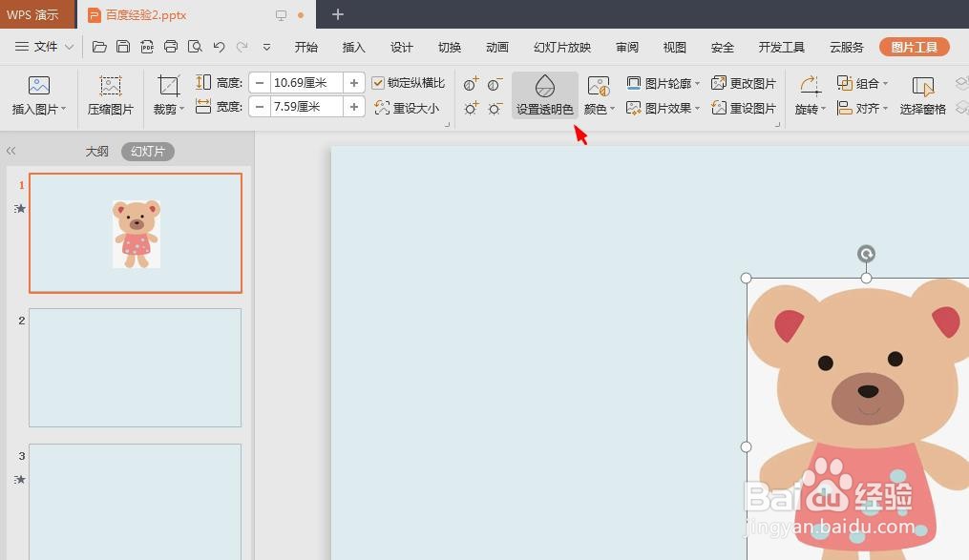The width and height of the screenshot is (969, 560).
Task: Click the Undo icon
Action: [x=218, y=46]
